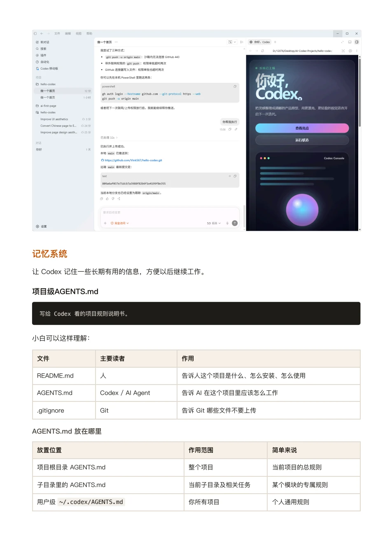The image size is (392, 555).
Task: Click the three-dot menu beside the 做一个首页 title
Action: [116, 42]
